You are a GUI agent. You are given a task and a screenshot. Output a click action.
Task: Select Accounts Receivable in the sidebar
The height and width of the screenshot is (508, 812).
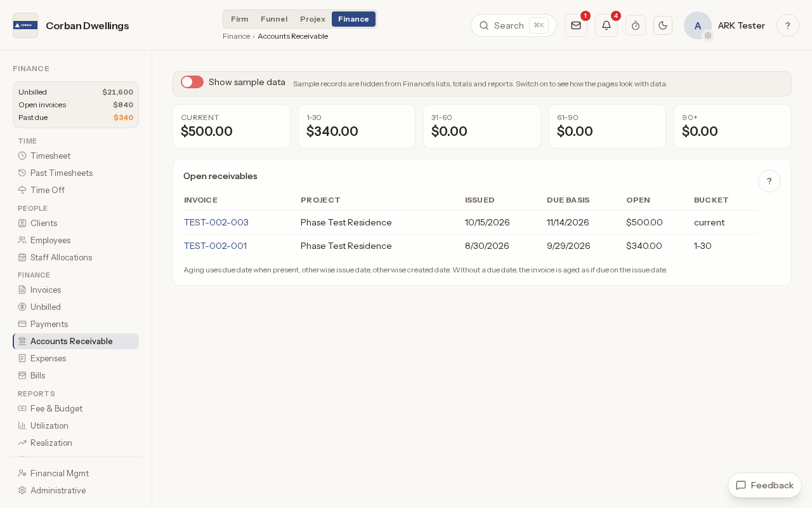pos(75,341)
